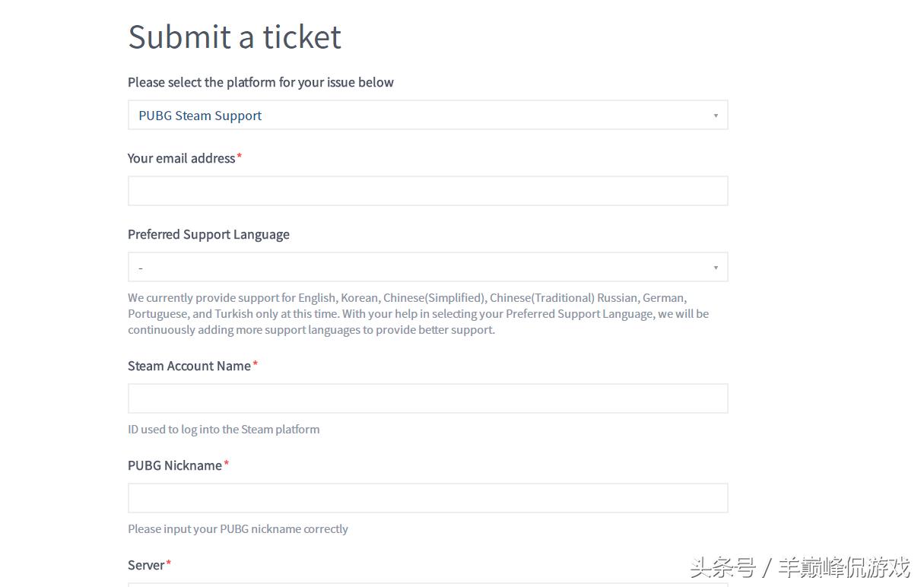Click the arrow on the language selector
The height and width of the screenshot is (587, 924).
tap(716, 268)
